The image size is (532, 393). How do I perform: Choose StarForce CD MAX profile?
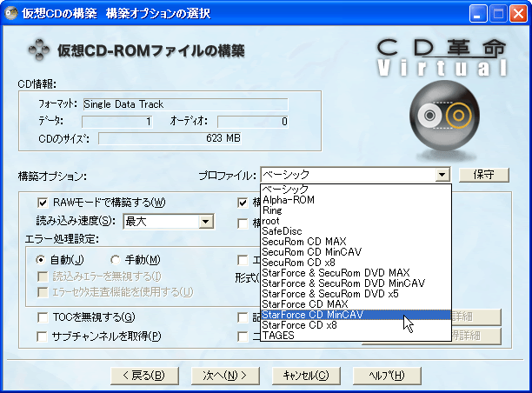pyautogui.click(x=356, y=304)
